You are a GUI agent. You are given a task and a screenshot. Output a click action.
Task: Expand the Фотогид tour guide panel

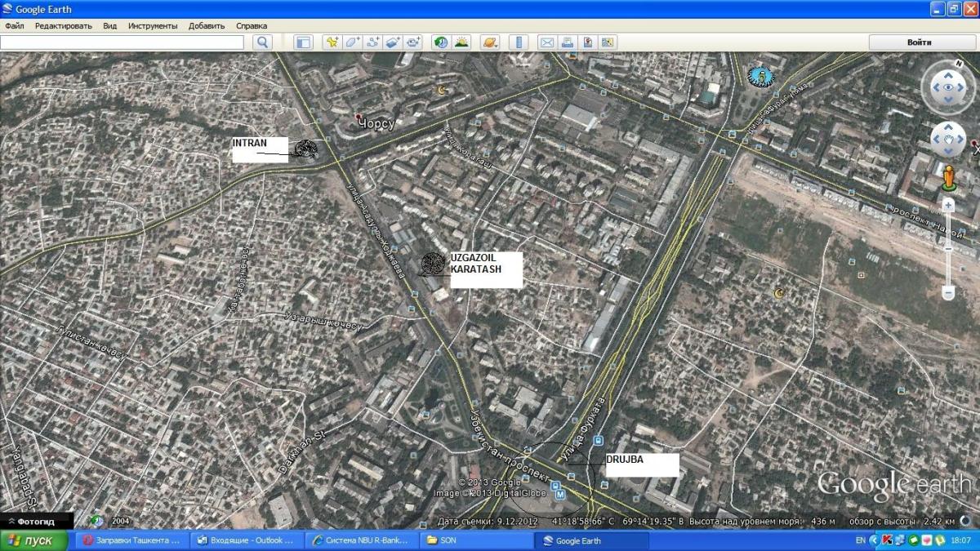point(36,521)
